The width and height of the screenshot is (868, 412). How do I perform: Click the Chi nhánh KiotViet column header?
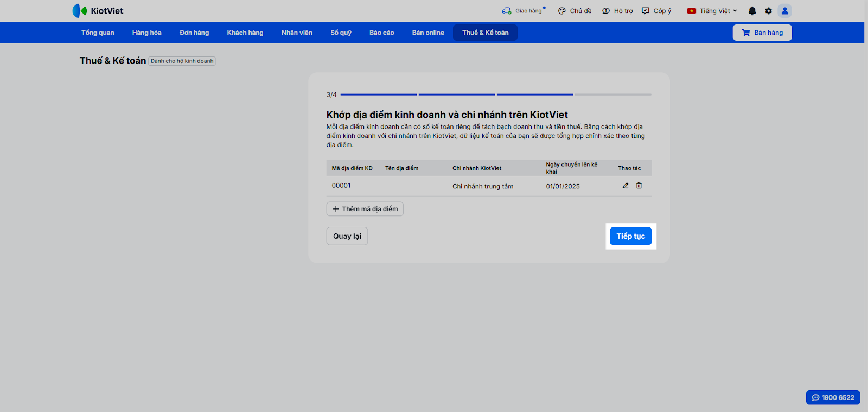click(x=477, y=168)
